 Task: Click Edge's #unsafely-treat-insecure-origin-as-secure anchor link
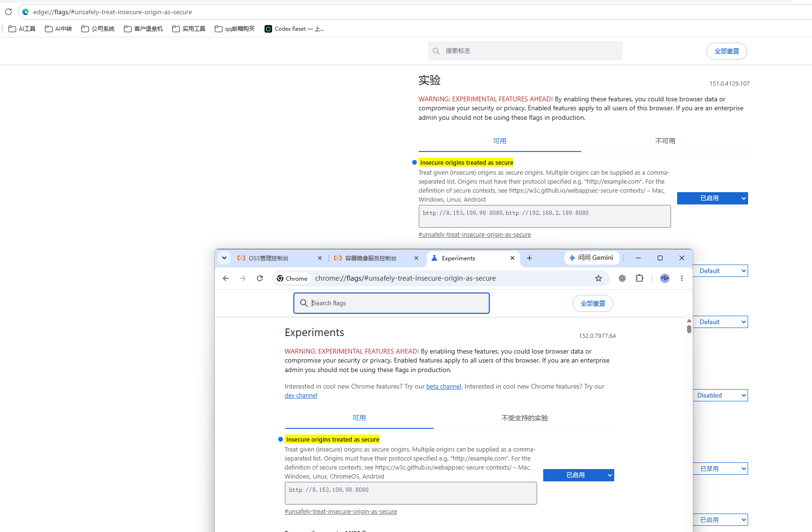pos(475,234)
